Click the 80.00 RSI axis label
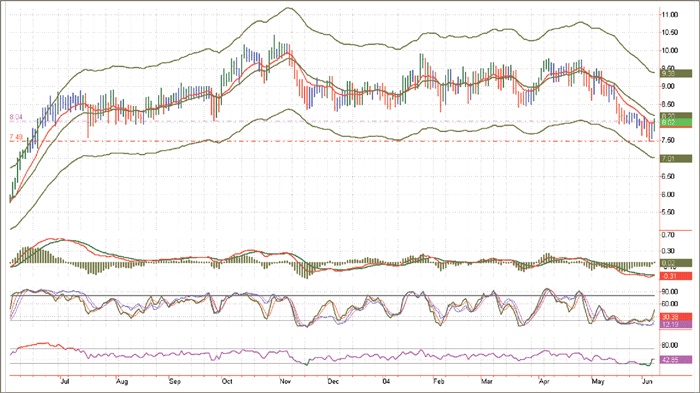This screenshot has width=700, height=393. point(670,345)
